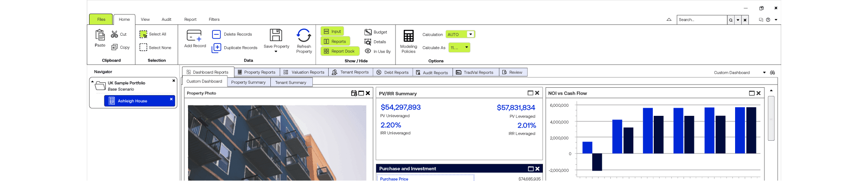
Task: Toggle the Input panel visibility
Action: tap(332, 31)
